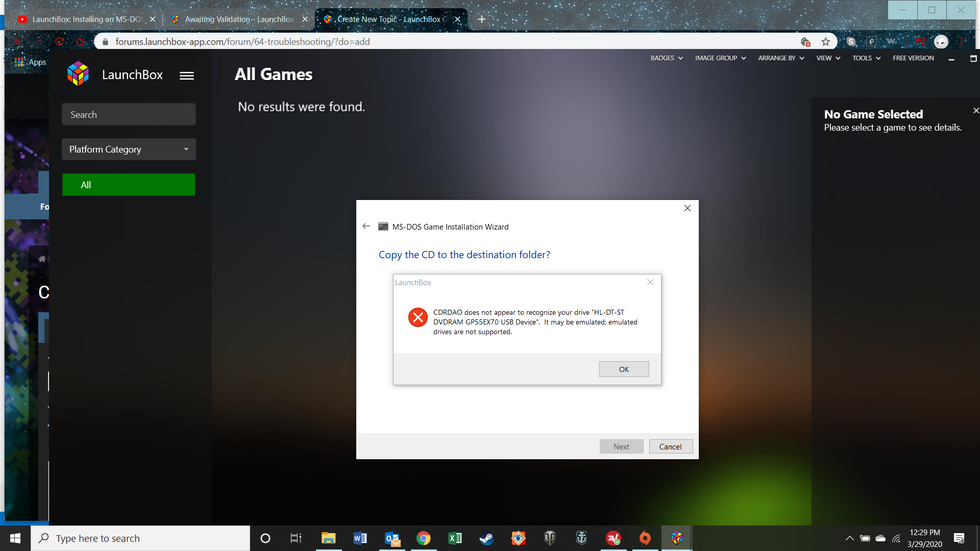Open the TOOLS dropdown menu
The height and width of the screenshot is (551, 980).
[866, 58]
